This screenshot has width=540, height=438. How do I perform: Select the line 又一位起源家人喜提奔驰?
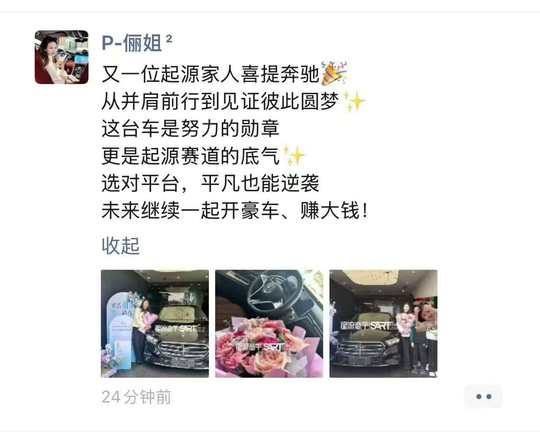(x=210, y=74)
